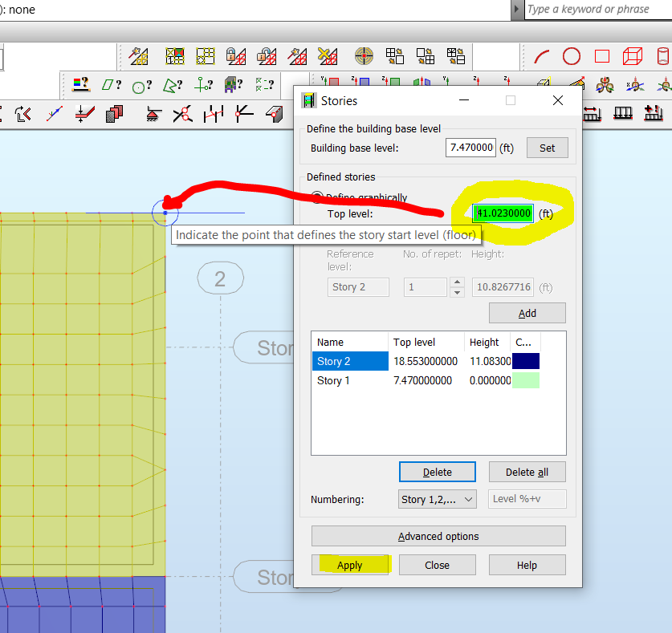
Task: Apply the story changes
Action: [x=350, y=564]
